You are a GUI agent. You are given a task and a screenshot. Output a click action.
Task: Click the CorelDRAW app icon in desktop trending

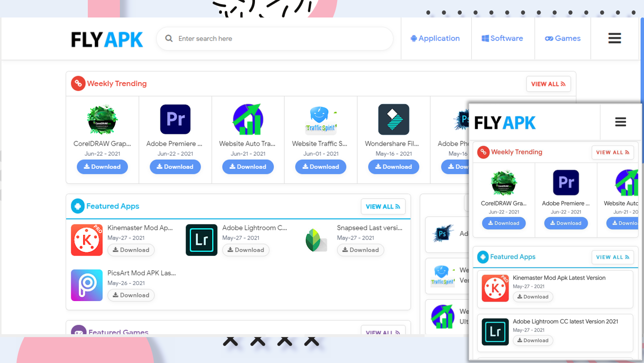tap(102, 120)
